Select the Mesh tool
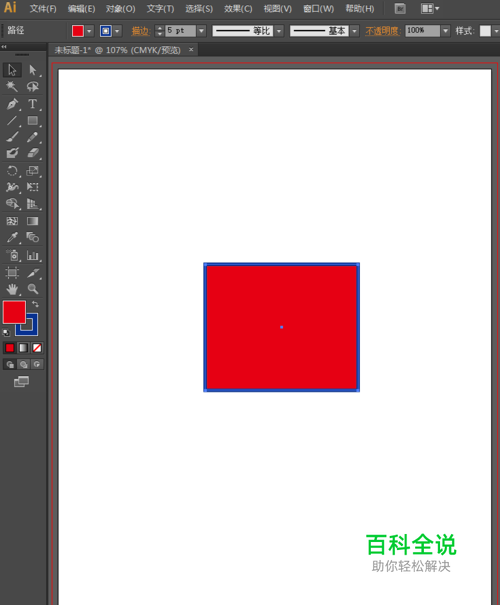This screenshot has width=500, height=605. 12,221
